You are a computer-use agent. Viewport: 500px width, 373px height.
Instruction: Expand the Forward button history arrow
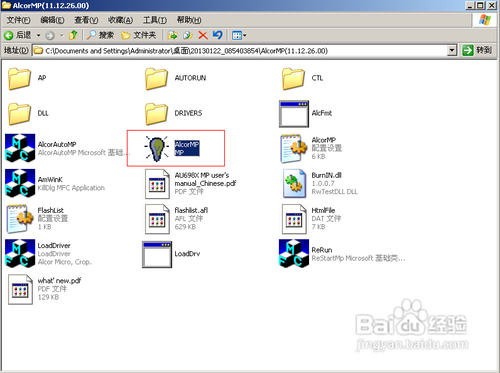tap(62, 35)
